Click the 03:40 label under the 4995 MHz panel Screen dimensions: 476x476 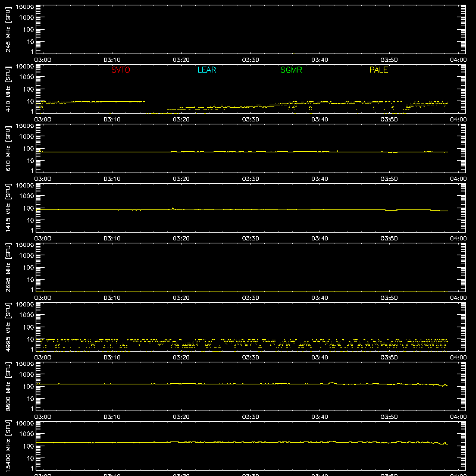(x=320, y=358)
